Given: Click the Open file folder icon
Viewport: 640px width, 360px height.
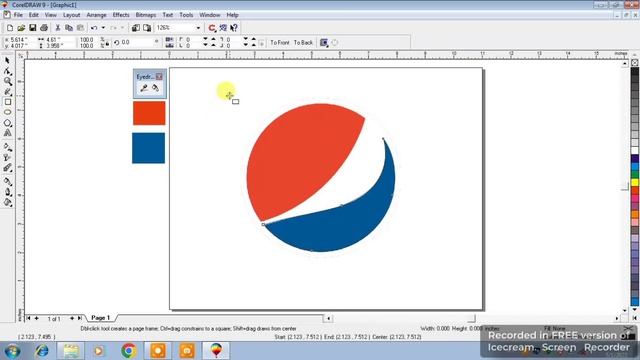Looking at the screenshot, I should (21, 28).
